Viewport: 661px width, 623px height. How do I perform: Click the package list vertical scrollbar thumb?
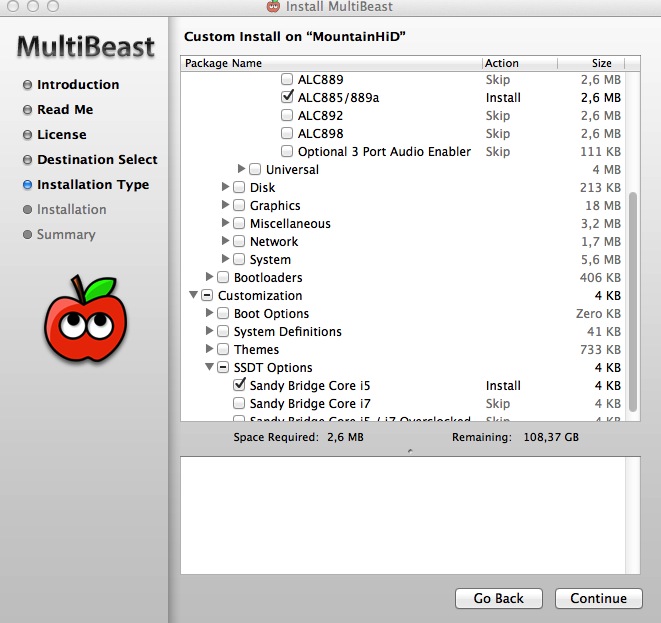pyautogui.click(x=632, y=301)
